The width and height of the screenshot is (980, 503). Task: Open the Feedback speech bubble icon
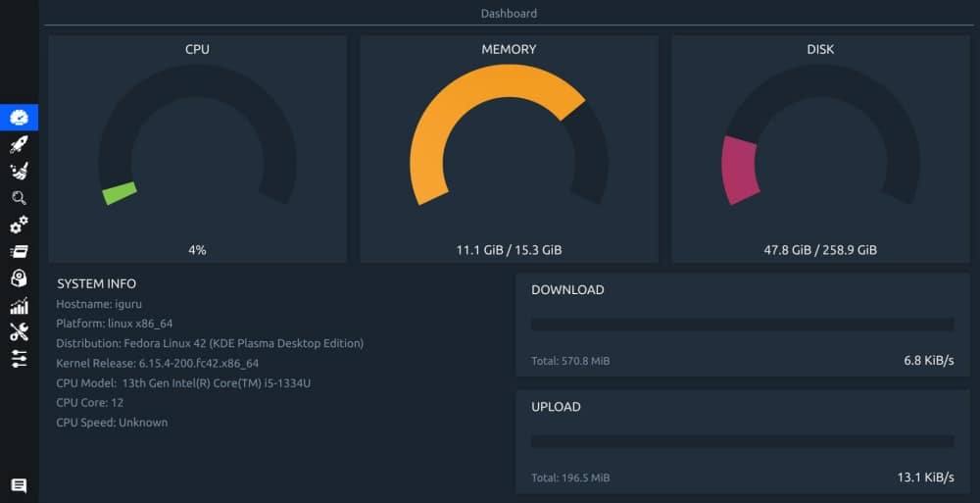(19, 485)
